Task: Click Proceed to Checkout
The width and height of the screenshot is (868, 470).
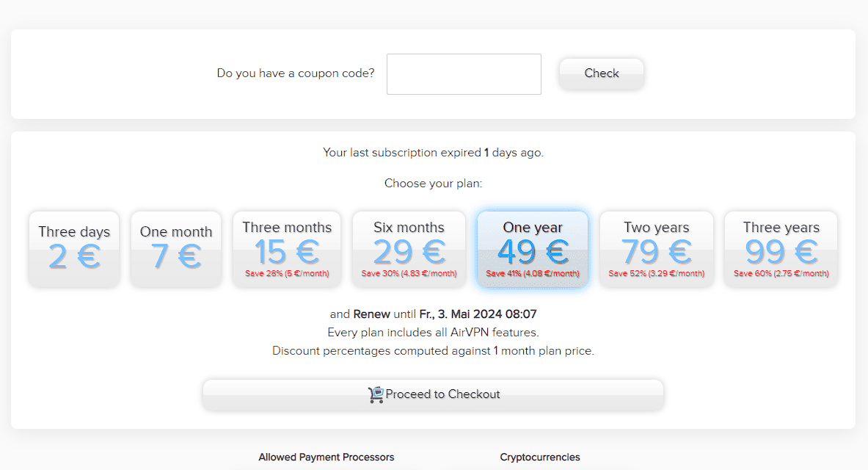Action: (433, 394)
